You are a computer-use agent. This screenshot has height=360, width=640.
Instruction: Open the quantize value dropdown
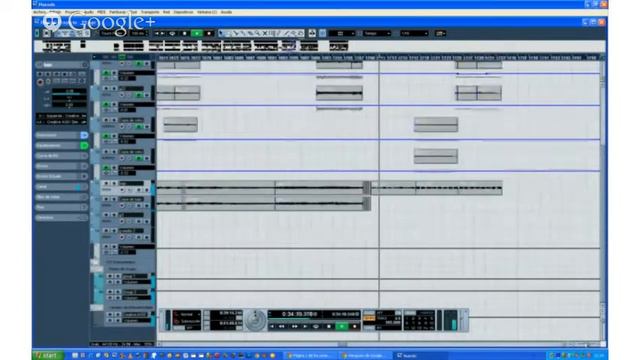tap(414, 33)
